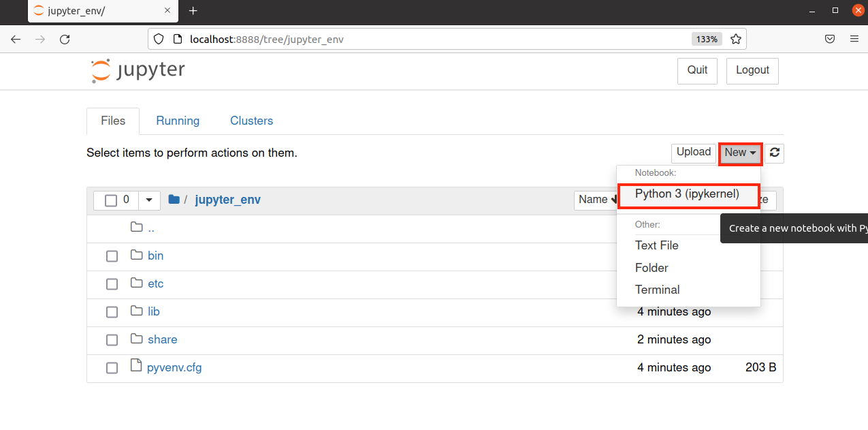Click '4 minutes ago' in lib row

(674, 312)
